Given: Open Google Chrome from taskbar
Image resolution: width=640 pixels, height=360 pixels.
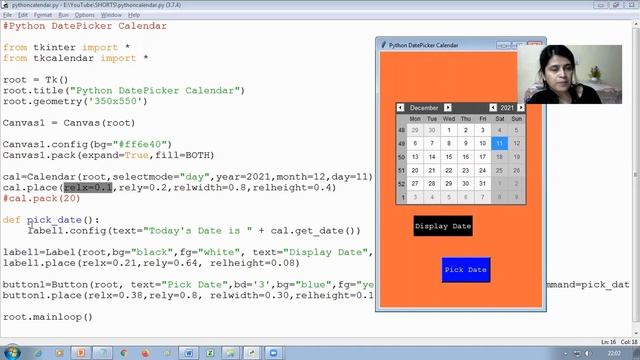Looking at the screenshot, I should coord(124,353).
